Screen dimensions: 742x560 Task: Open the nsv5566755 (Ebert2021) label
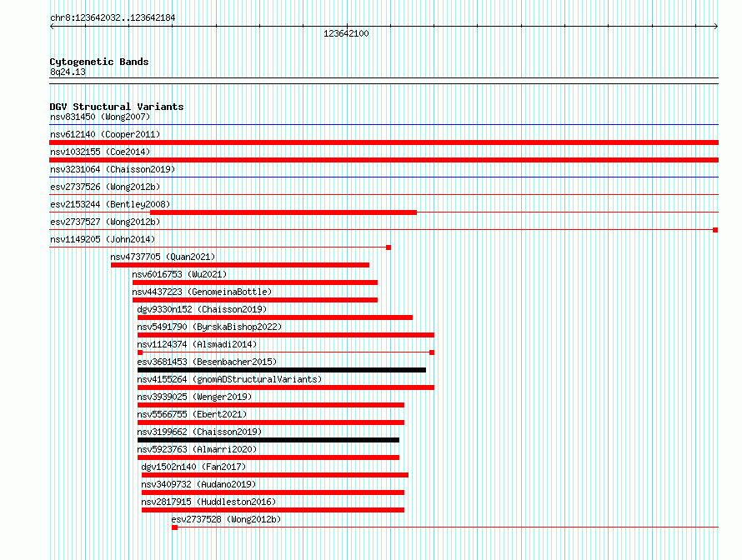pyautogui.click(x=192, y=414)
